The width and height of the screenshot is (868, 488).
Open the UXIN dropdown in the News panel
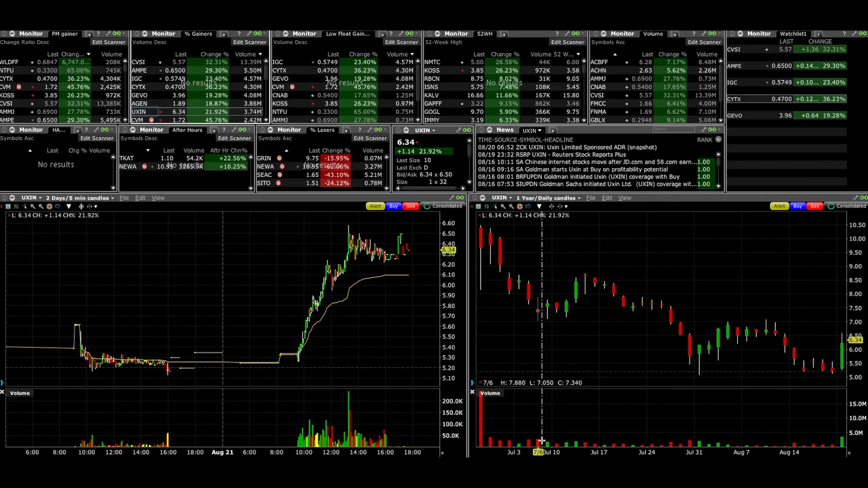(x=532, y=130)
